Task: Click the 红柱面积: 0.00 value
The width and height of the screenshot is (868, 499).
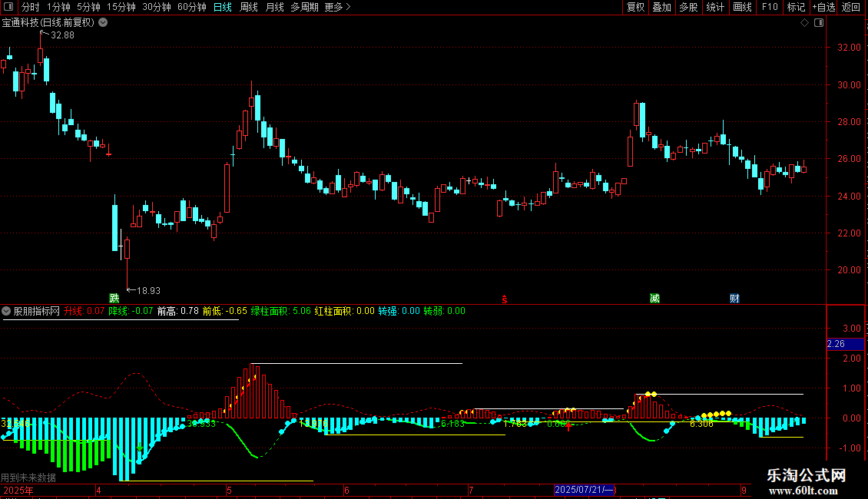Action: [344, 311]
